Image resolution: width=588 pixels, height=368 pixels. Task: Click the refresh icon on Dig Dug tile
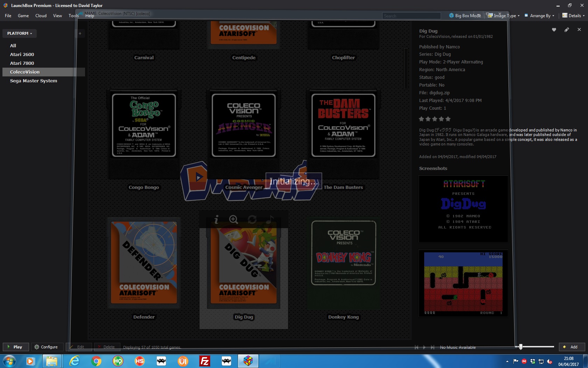click(x=252, y=220)
